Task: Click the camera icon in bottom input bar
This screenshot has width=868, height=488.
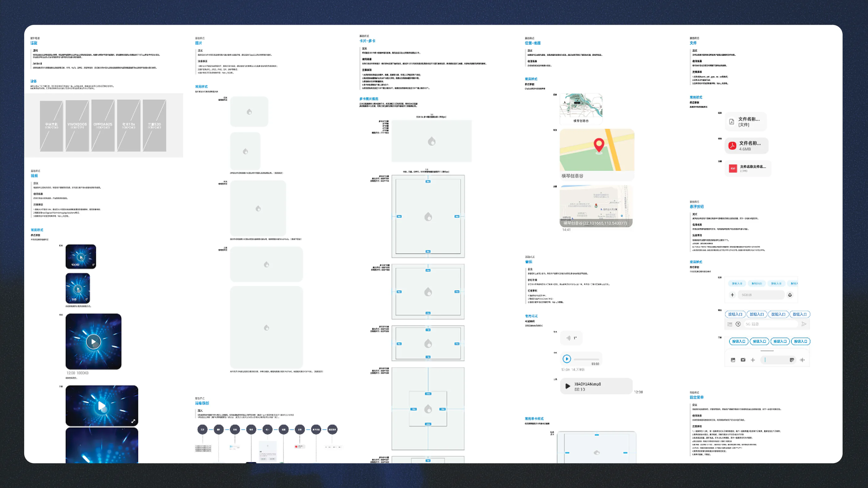Action: pyautogui.click(x=743, y=360)
